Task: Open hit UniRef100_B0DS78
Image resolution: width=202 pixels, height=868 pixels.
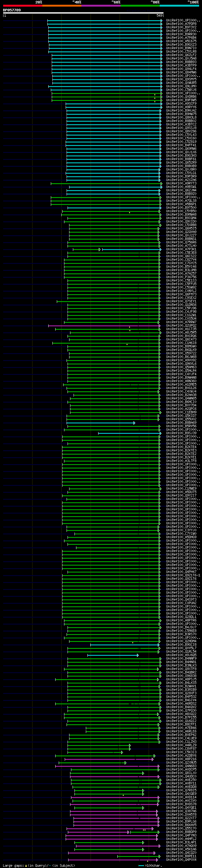Action: click(x=181, y=804)
